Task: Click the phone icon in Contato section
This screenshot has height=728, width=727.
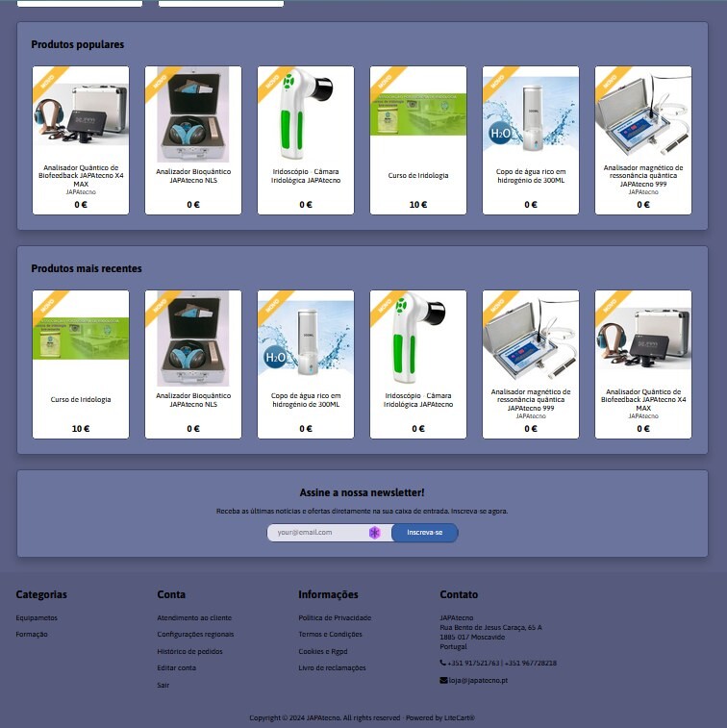Action: click(x=443, y=663)
